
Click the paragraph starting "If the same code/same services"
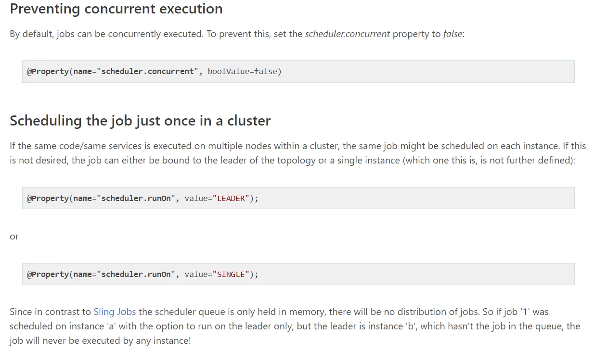coord(298,153)
